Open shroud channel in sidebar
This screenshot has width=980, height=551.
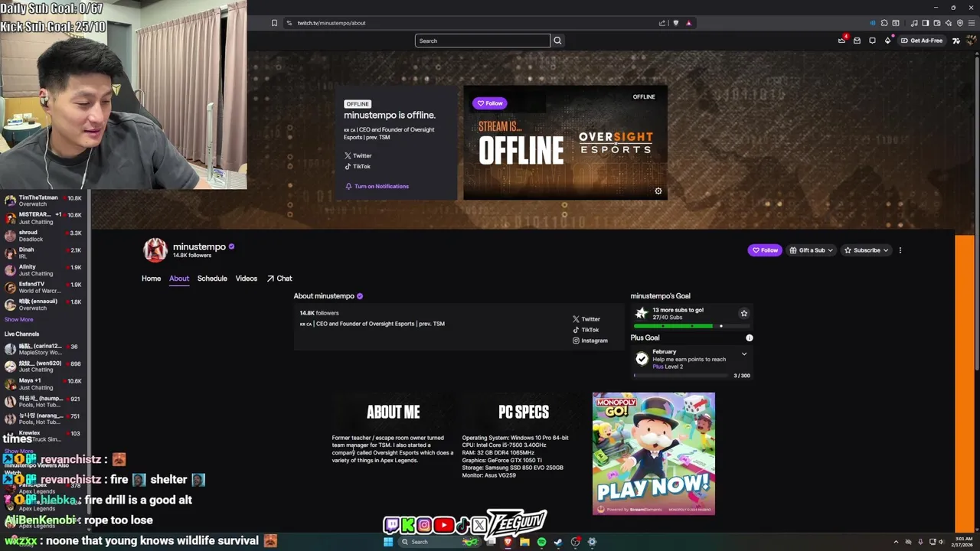(x=44, y=235)
